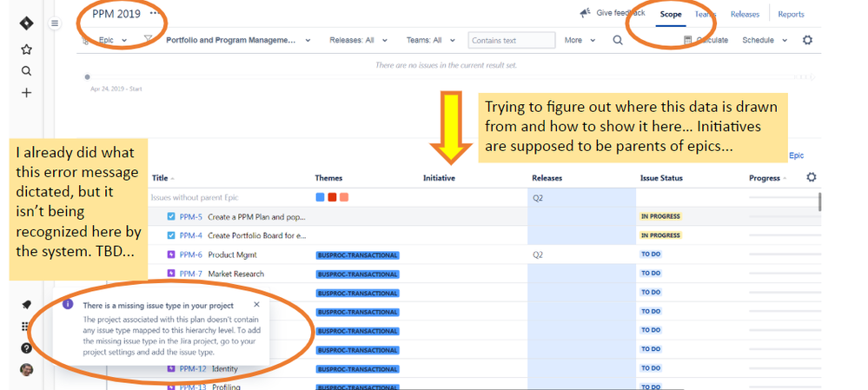The width and height of the screenshot is (868, 390).
Task: Sort by Progress column header
Action: coord(767,178)
